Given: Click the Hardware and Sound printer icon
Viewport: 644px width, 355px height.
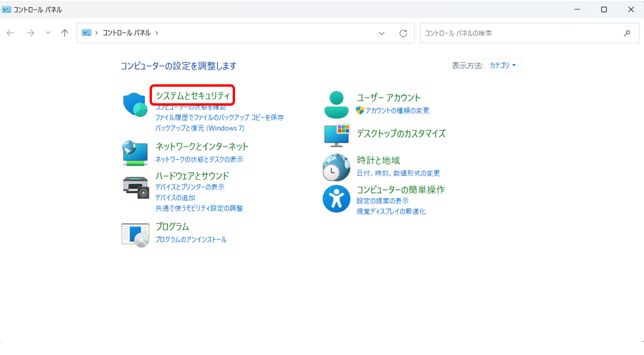Looking at the screenshot, I should 136,188.
